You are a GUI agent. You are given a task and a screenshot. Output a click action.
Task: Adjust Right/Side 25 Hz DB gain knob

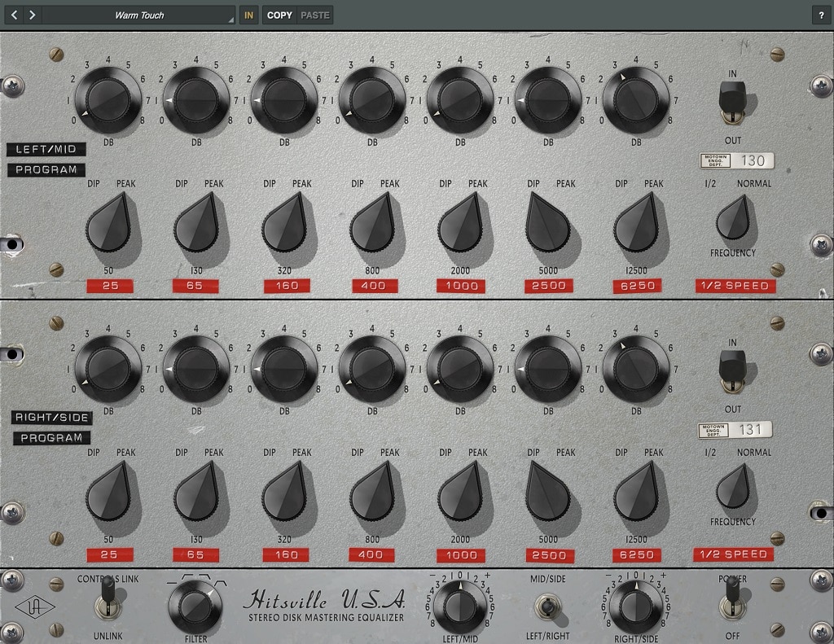point(108,369)
